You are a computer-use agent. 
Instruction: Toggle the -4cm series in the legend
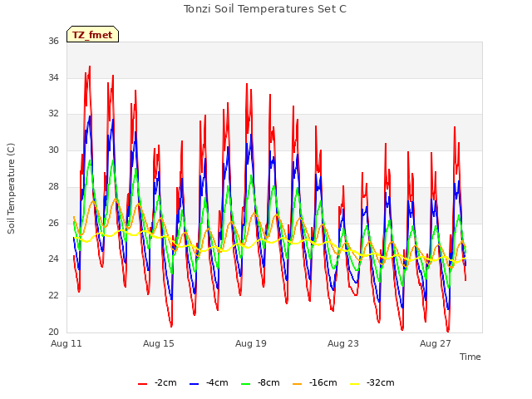209,383
